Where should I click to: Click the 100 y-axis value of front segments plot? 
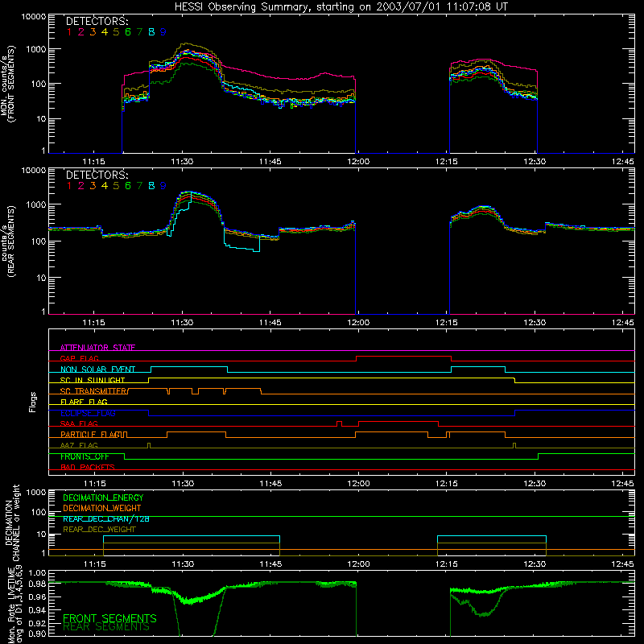38,84
